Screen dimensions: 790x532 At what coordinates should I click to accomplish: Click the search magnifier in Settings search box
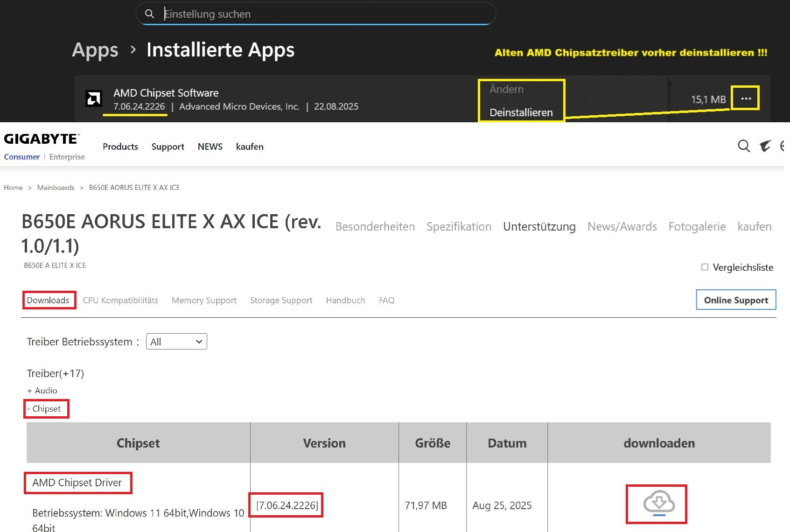point(149,14)
